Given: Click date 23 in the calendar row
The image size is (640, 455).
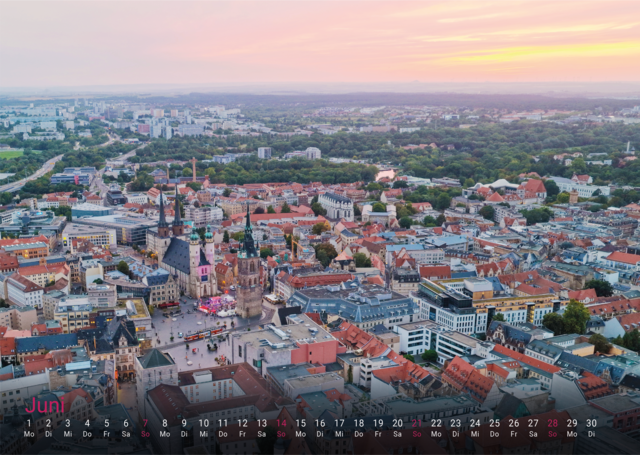Looking at the screenshot, I should 455,423.
